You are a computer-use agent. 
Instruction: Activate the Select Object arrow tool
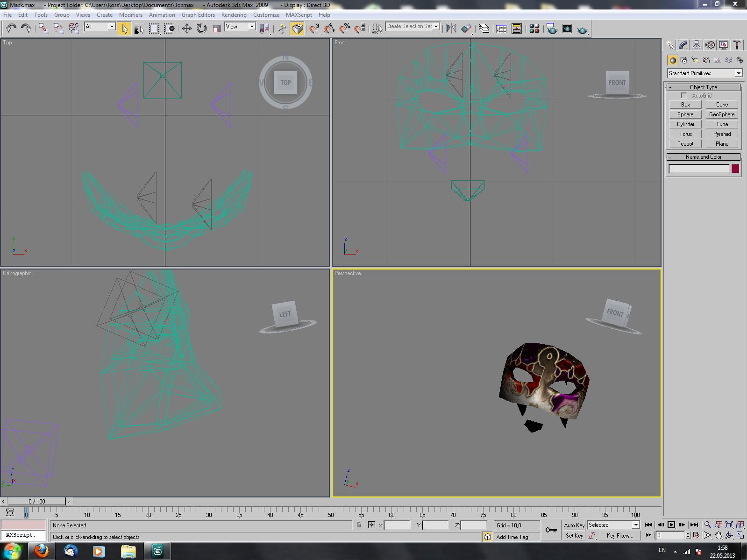click(124, 29)
